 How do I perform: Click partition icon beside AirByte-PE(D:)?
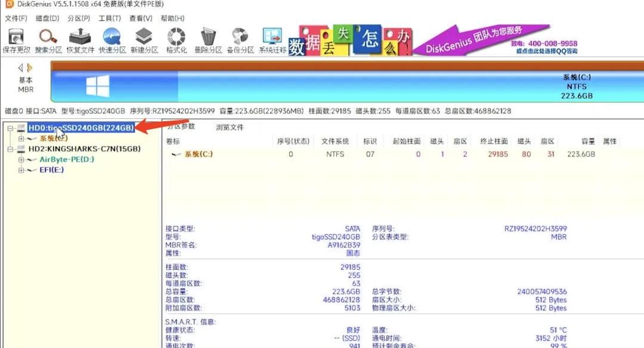tap(32, 159)
